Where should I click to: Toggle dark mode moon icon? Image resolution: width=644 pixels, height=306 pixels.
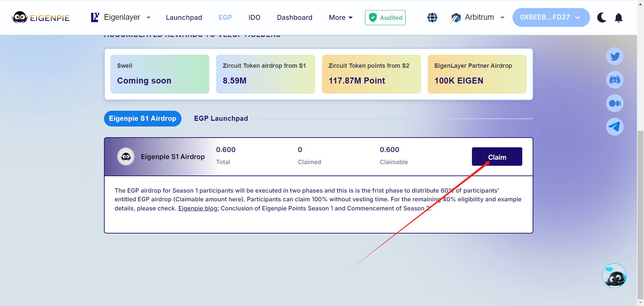tap(602, 17)
